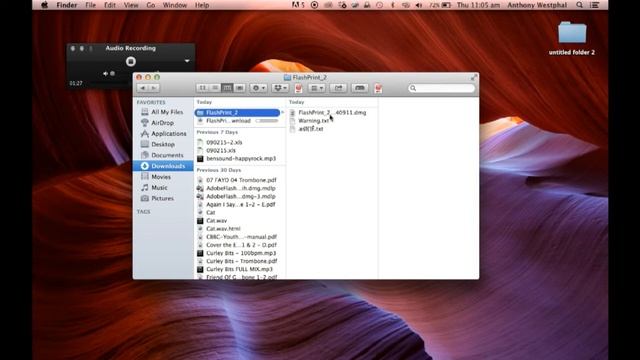Screen dimensions: 640x360
Task: Click the Edit Tags toolbar button
Action: (360, 88)
